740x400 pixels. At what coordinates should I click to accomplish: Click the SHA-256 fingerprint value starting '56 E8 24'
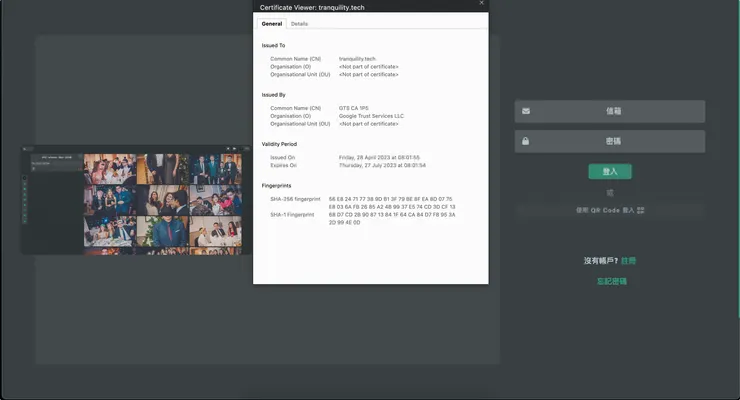point(392,203)
